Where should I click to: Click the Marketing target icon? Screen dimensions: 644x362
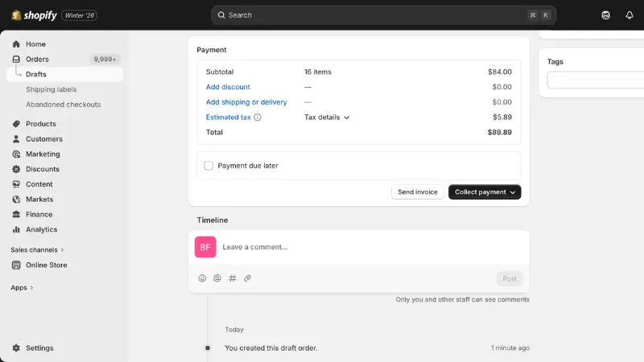(x=16, y=154)
